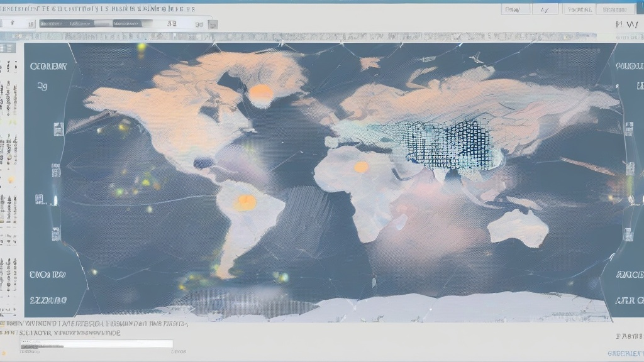The image size is (644, 362).
Task: Click the top document icon on right map edge
Action: (628, 129)
